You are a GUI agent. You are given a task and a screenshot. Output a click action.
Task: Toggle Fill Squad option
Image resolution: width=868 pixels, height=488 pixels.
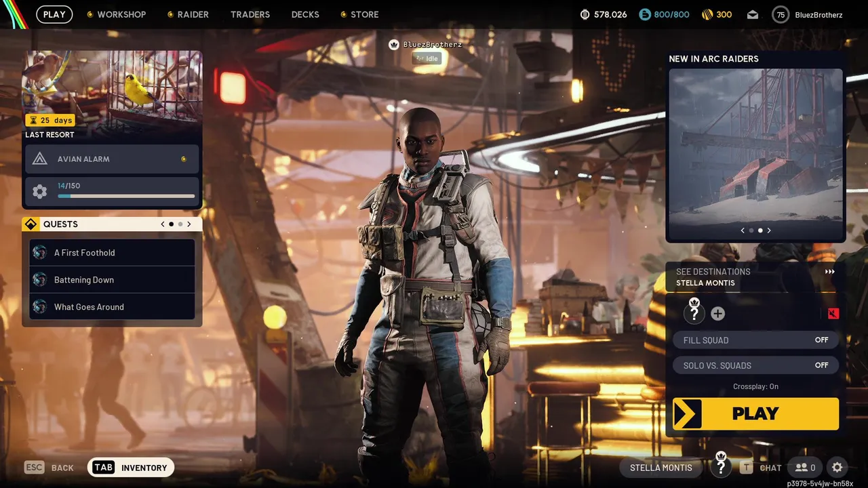(x=755, y=340)
